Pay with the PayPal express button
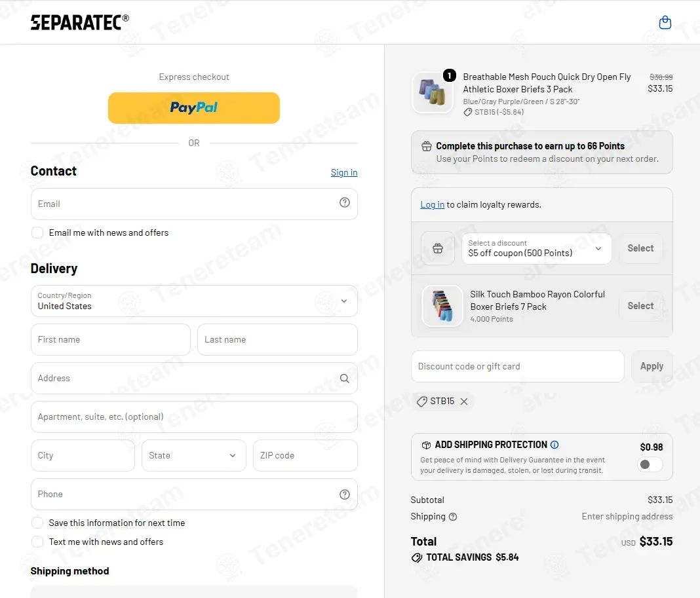Image resolution: width=700 pixels, height=598 pixels. (194, 108)
